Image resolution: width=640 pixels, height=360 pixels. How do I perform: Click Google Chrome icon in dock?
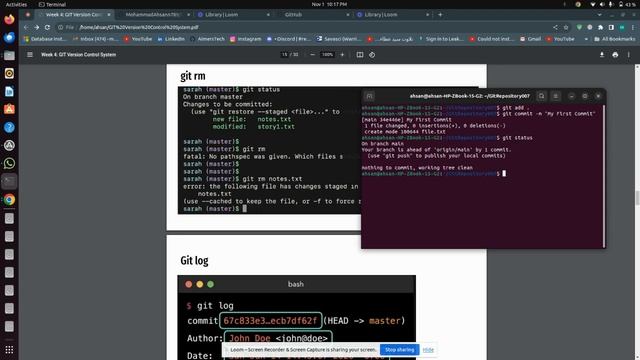pyautogui.click(x=9, y=199)
